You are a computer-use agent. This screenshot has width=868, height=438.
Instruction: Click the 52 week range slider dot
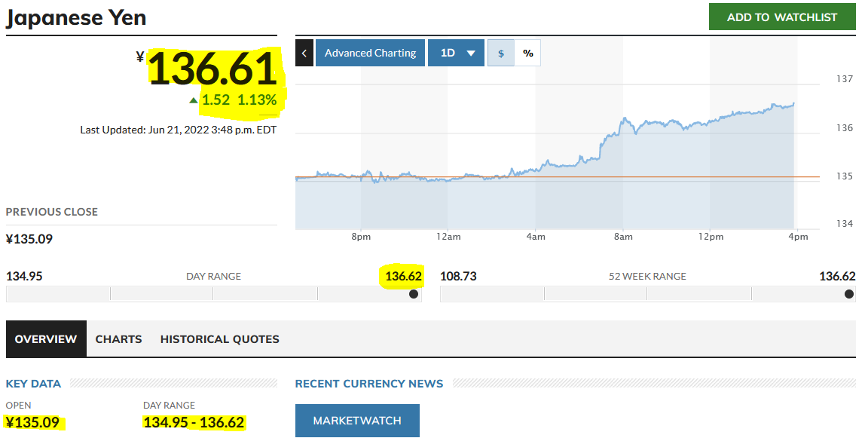tap(849, 294)
